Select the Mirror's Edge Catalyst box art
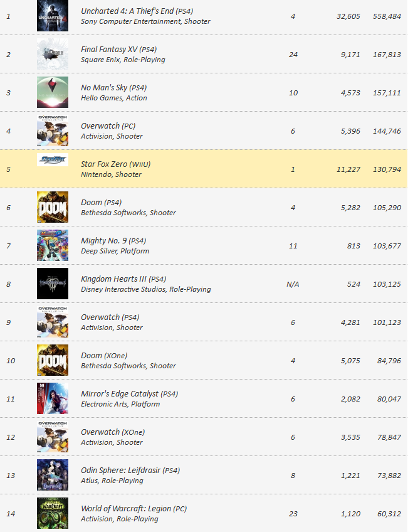 (53, 398)
